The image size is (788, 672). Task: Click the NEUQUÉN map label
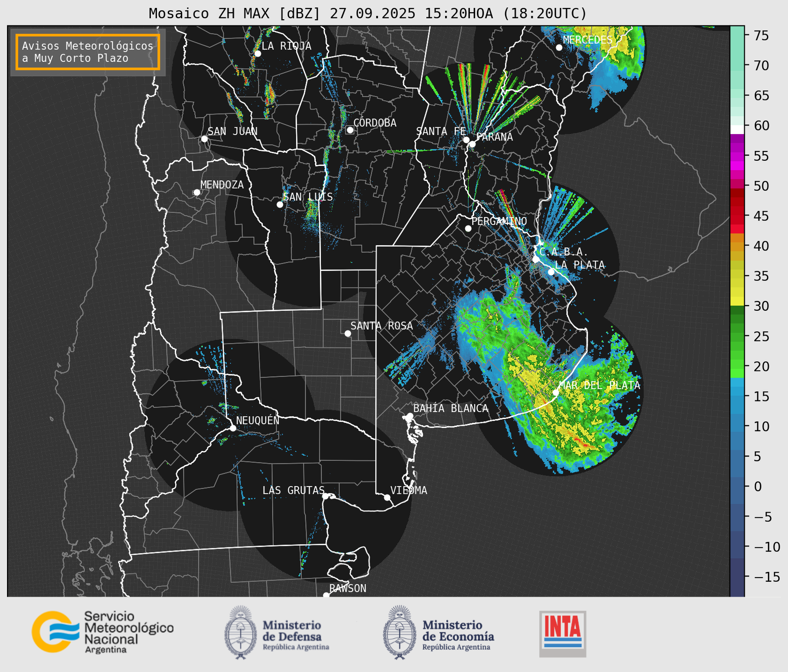coord(257,420)
